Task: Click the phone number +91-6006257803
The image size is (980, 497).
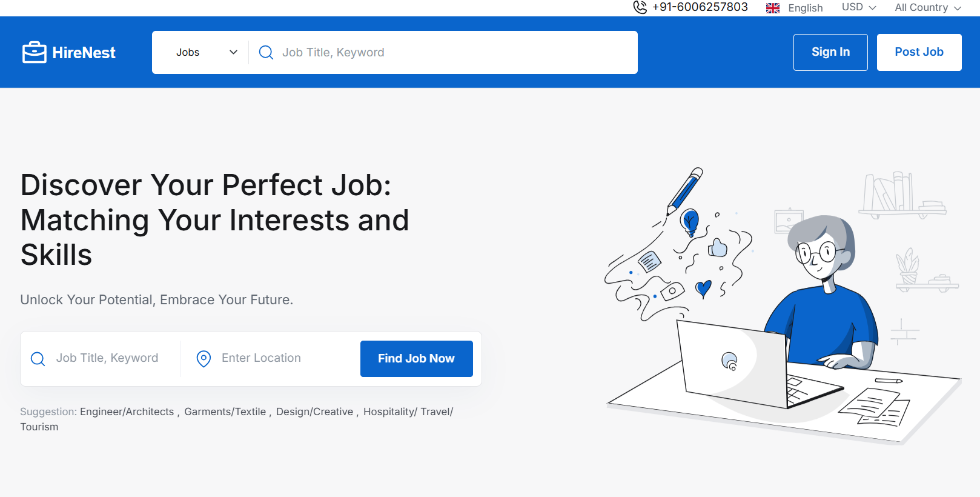Action: click(700, 7)
